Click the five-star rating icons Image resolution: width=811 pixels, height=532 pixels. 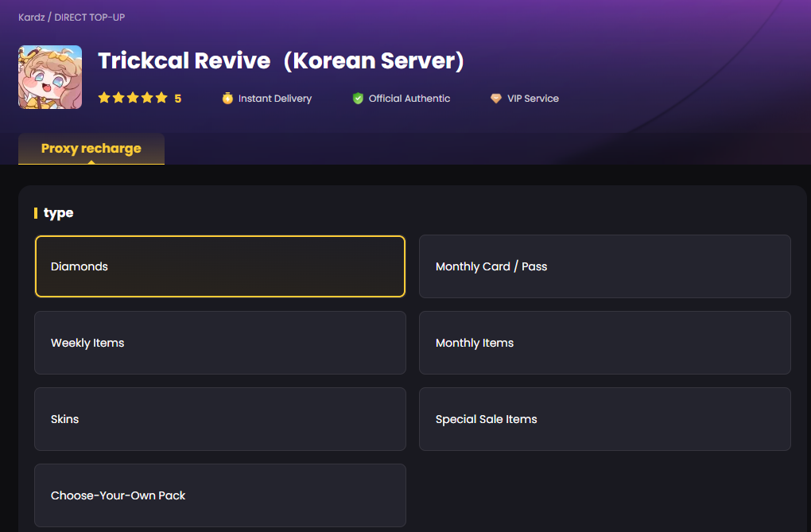coord(133,98)
